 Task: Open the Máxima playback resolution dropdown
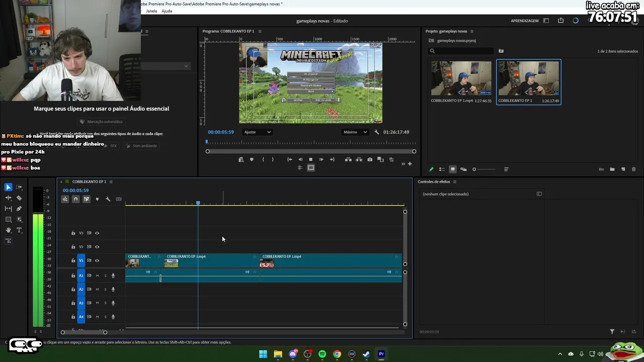[355, 132]
